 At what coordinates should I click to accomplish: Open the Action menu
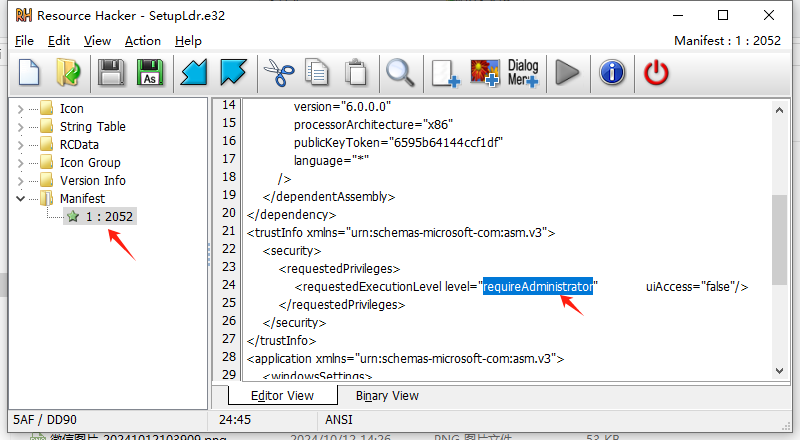click(143, 41)
